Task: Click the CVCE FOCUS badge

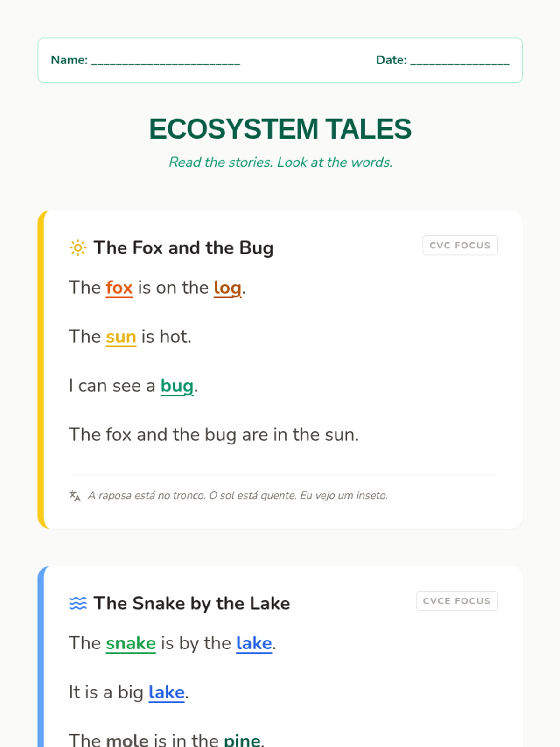Action: [x=456, y=601]
